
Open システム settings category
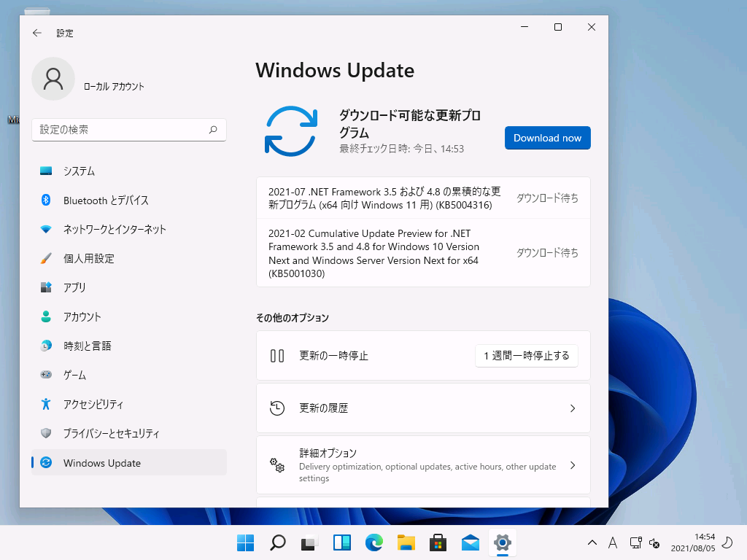point(128,171)
